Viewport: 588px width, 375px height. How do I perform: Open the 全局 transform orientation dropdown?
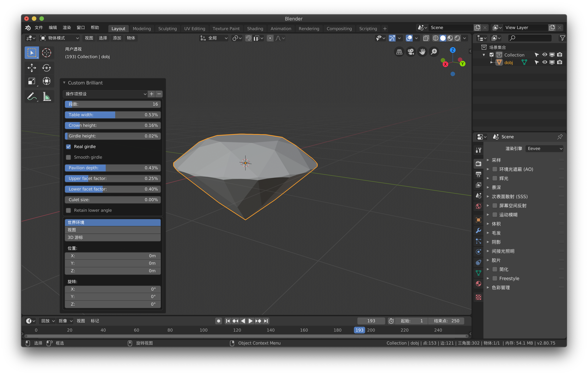[214, 38]
